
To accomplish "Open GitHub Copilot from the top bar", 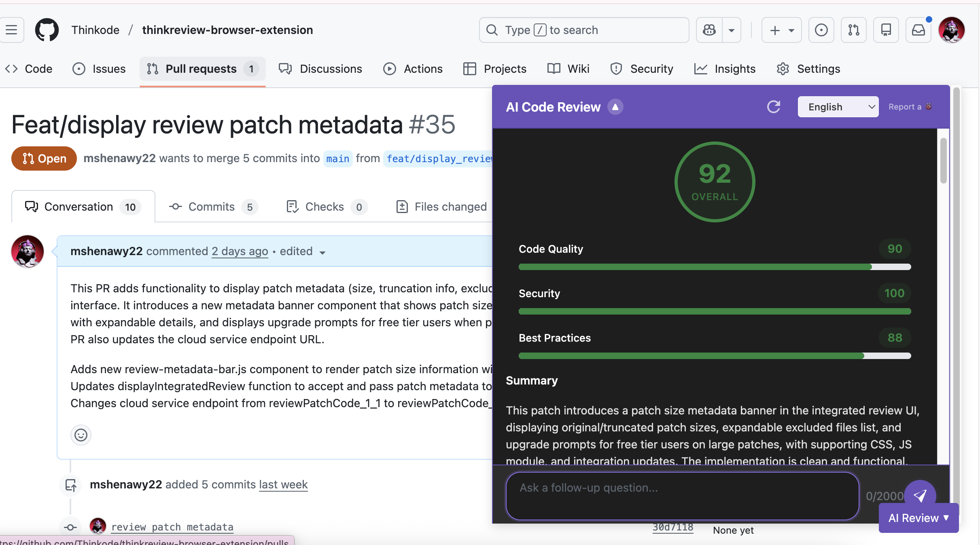I will point(709,30).
